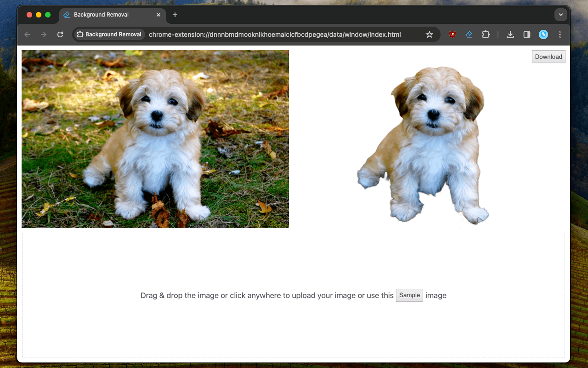The height and width of the screenshot is (368, 588).
Task: Open the Background Removal eraser extension icon
Action: click(x=469, y=34)
